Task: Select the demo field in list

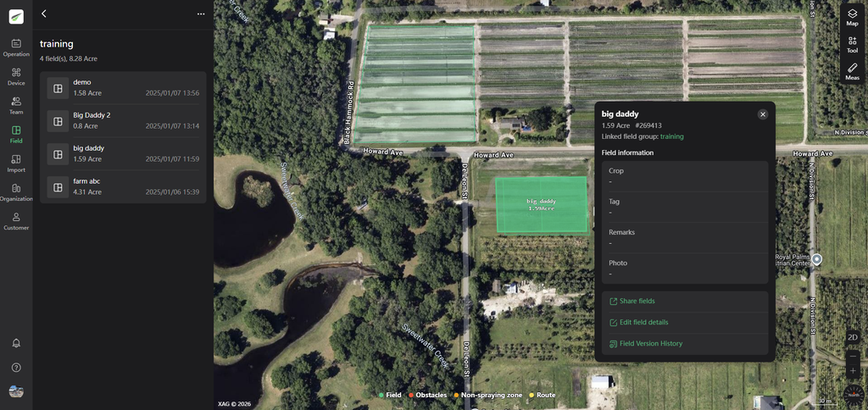Action: (x=123, y=87)
